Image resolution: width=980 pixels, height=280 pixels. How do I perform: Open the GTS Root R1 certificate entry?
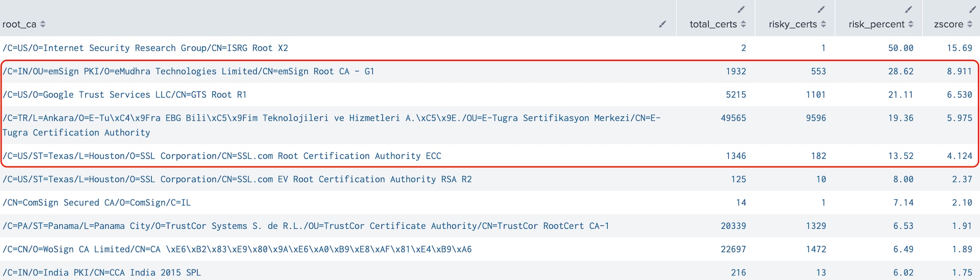click(x=124, y=95)
